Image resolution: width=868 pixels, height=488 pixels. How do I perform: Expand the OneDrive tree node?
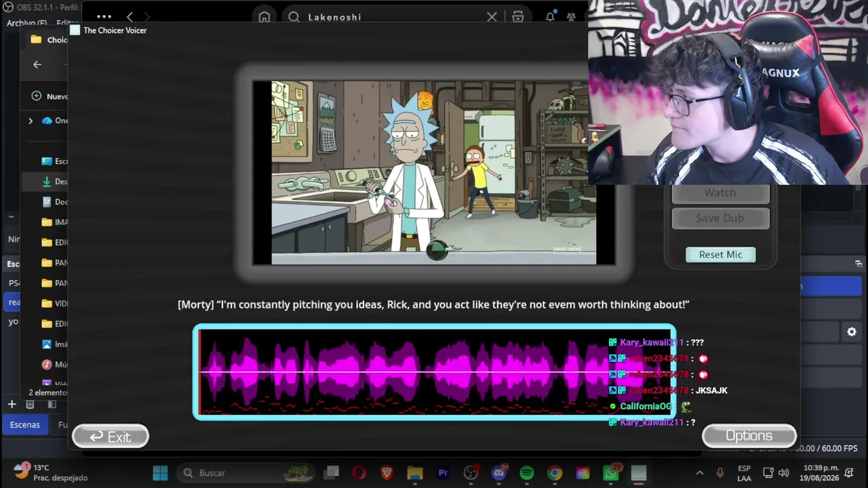[31, 121]
